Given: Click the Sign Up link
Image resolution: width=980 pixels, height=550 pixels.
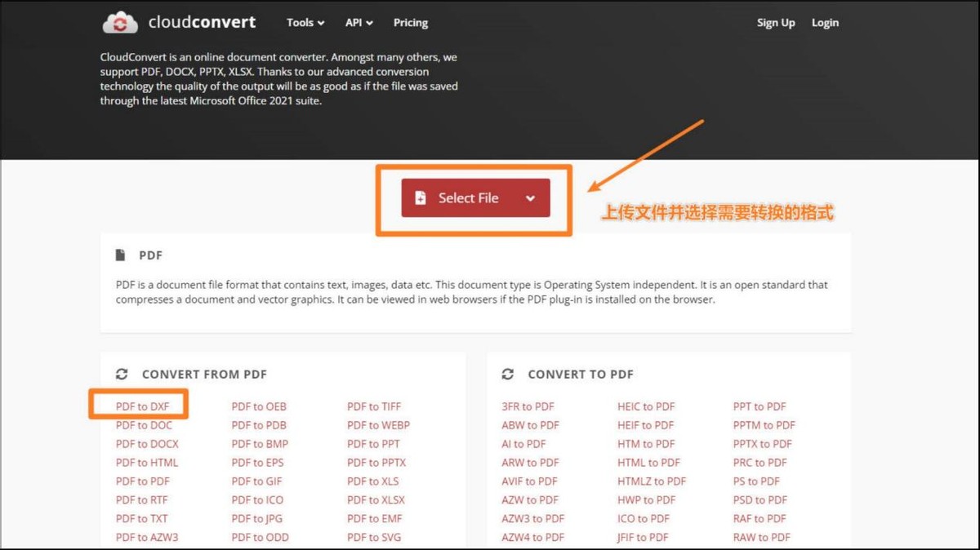Looking at the screenshot, I should pyautogui.click(x=776, y=23).
